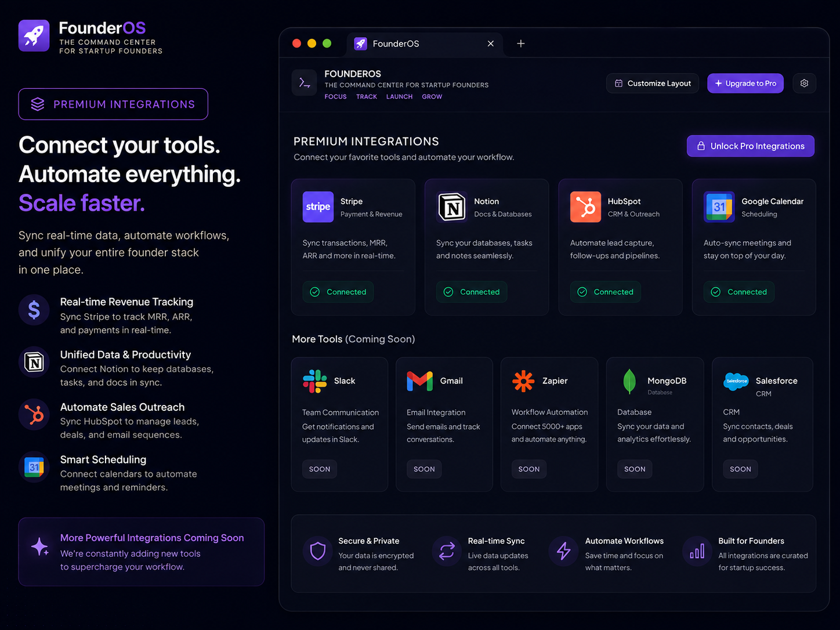Toggle Stripe Connected status
The image size is (840, 630).
point(338,292)
